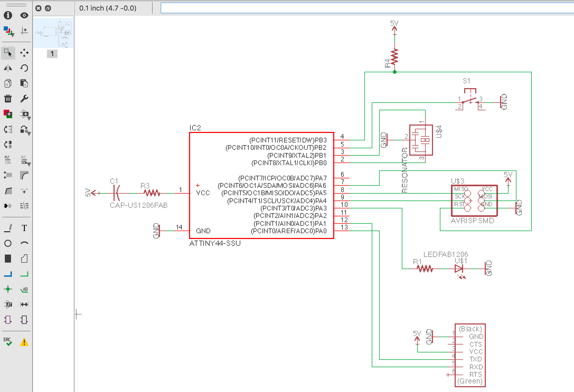Click the Add Part tool
The image size is (574, 392).
[8, 114]
